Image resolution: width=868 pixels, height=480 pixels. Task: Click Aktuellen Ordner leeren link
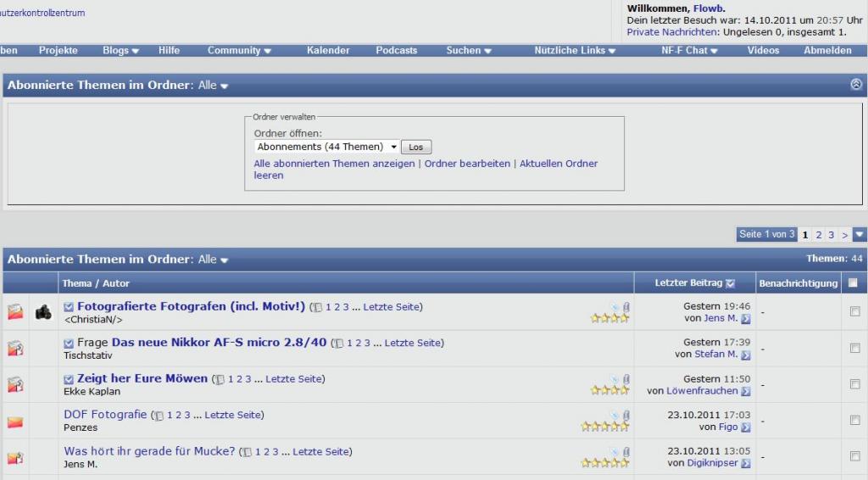(x=426, y=170)
